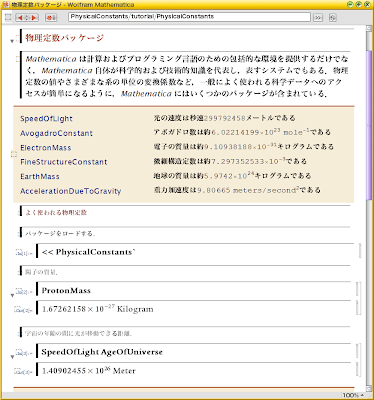Click the Mathematica icon in the title bar
This screenshot has height=400, width=374.
tap(6, 4)
